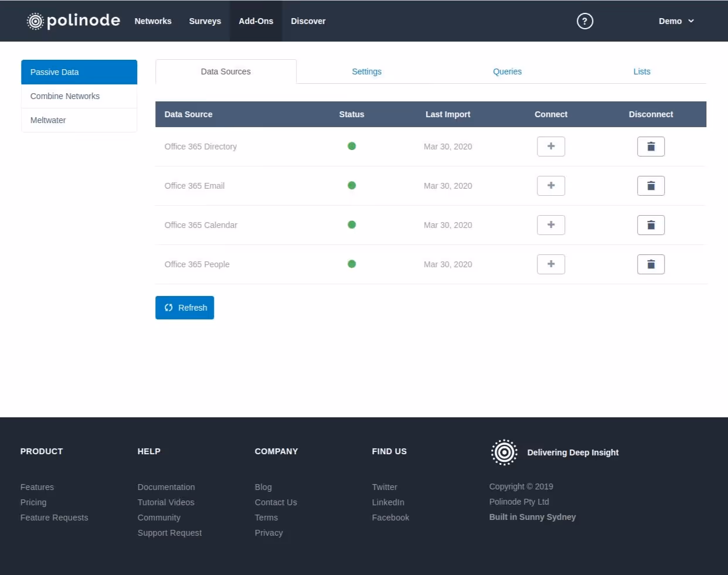This screenshot has height=575, width=728.
Task: Click the polinode logo in the header
Action: coord(73,21)
